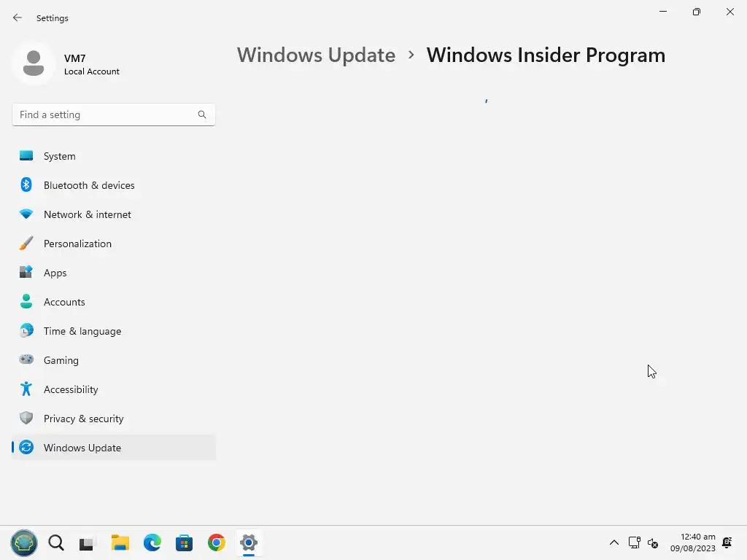Click the Accounts person icon

coord(26,301)
